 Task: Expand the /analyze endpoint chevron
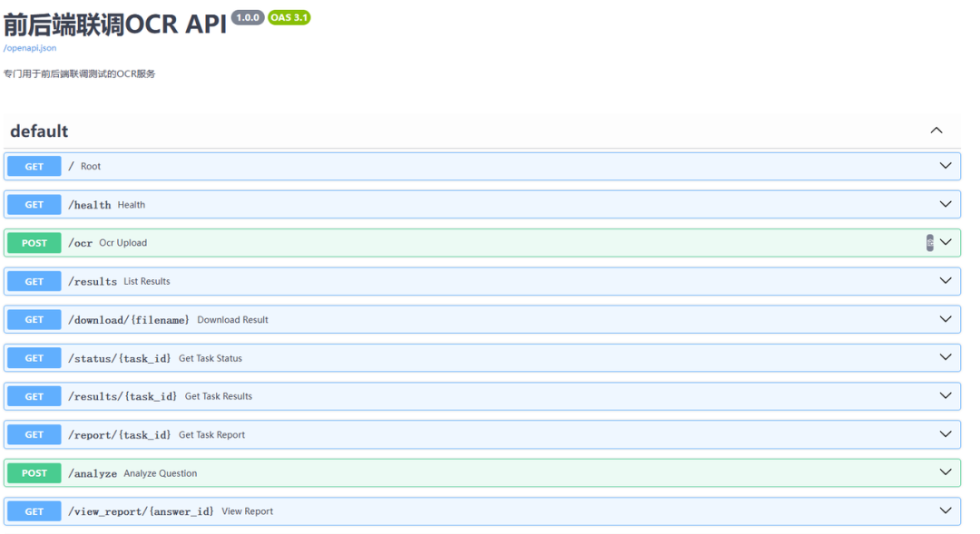(x=946, y=472)
